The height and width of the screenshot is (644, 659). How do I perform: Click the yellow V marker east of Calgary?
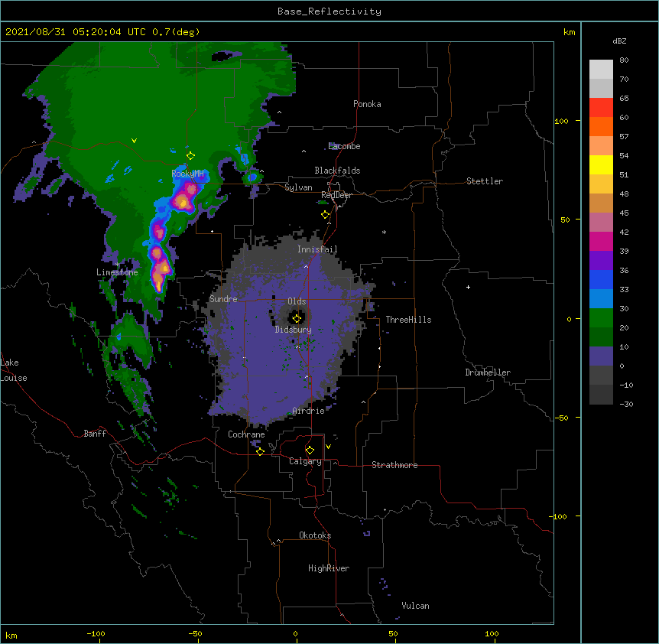[328, 447]
